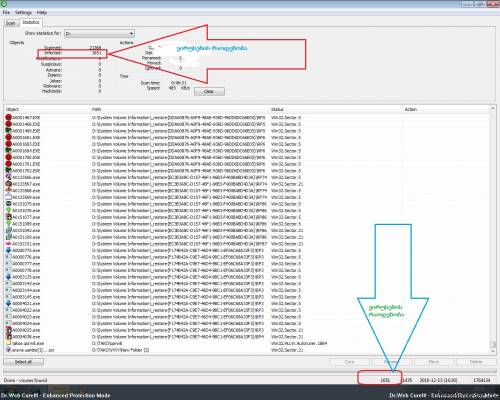Screen dimensions: 500x400
Task: Click the dark icon of A0151075.exe
Action: [8, 204]
